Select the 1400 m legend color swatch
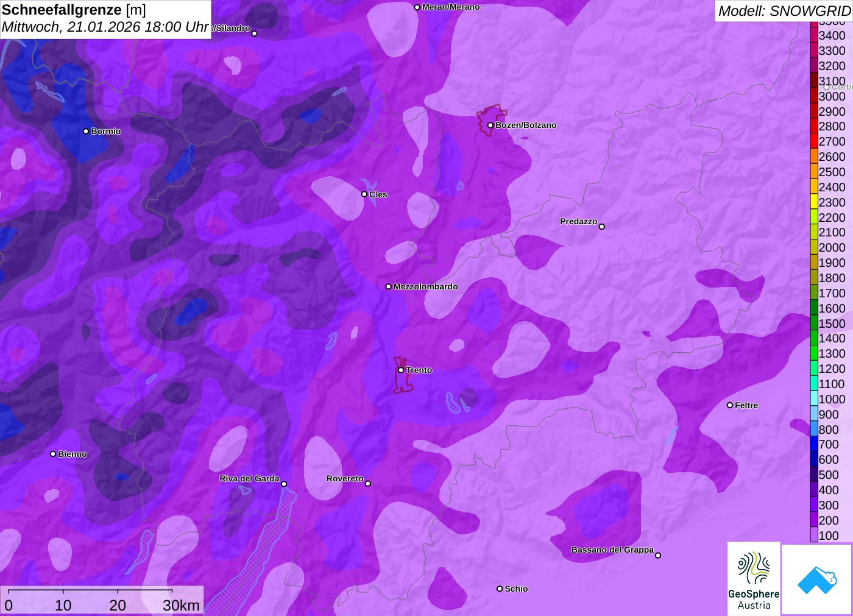Viewport: 853px width, 616px height. pos(814,338)
